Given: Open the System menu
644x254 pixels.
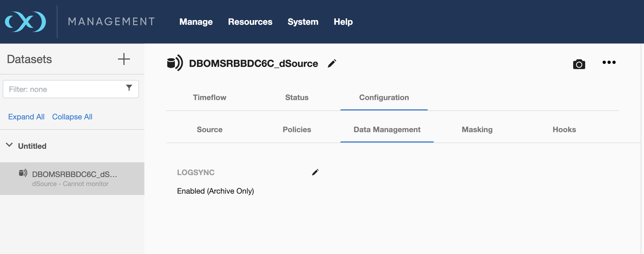Looking at the screenshot, I should click(303, 22).
